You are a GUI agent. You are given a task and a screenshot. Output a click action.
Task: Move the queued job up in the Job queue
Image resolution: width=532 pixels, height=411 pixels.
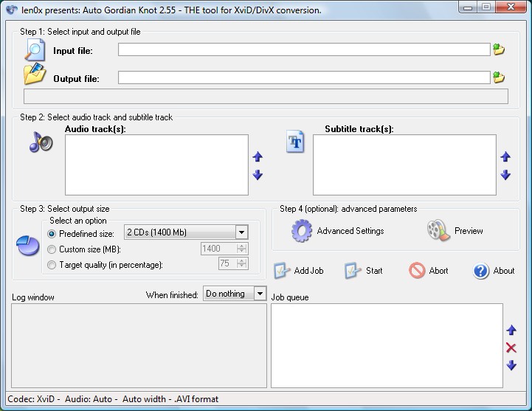[x=511, y=330]
